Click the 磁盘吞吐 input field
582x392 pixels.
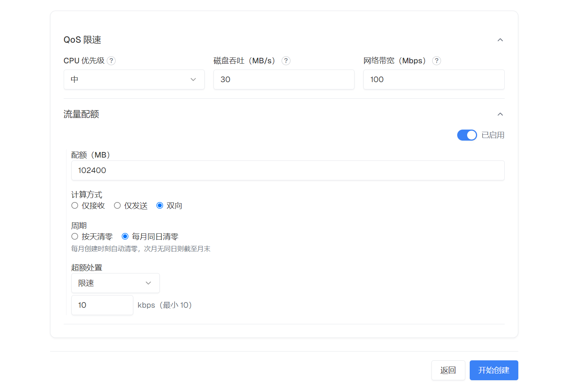[284, 80]
